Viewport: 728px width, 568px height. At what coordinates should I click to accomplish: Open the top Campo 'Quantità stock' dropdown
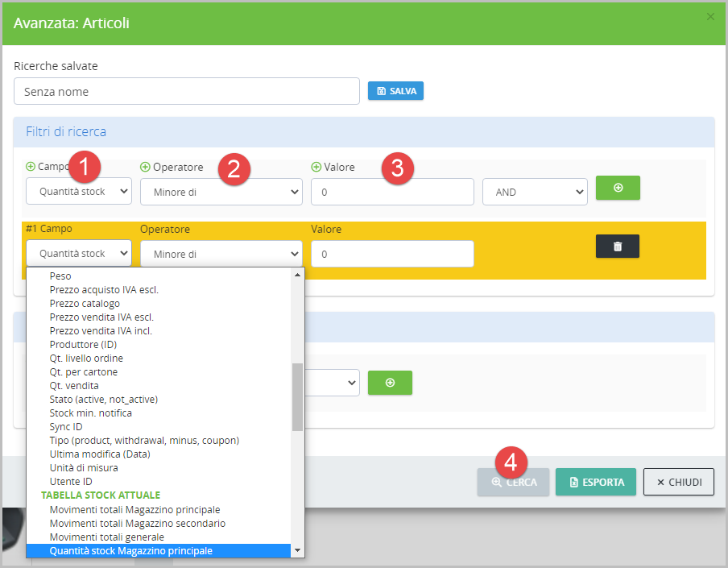[x=79, y=192]
